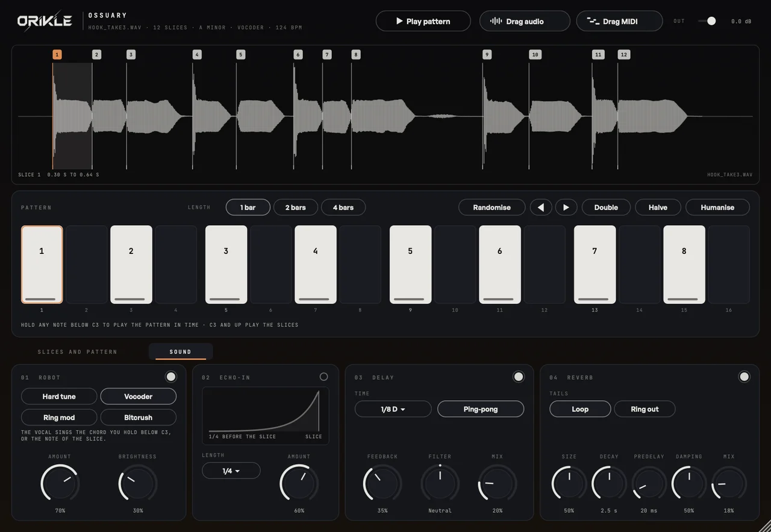
Task: Select slice marker 12 on waveform
Action: tap(624, 55)
